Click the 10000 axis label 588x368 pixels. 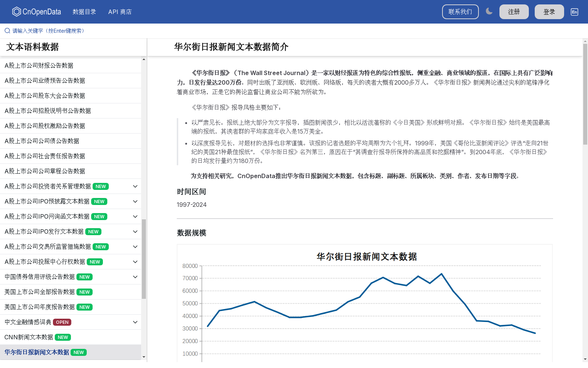coord(190,354)
